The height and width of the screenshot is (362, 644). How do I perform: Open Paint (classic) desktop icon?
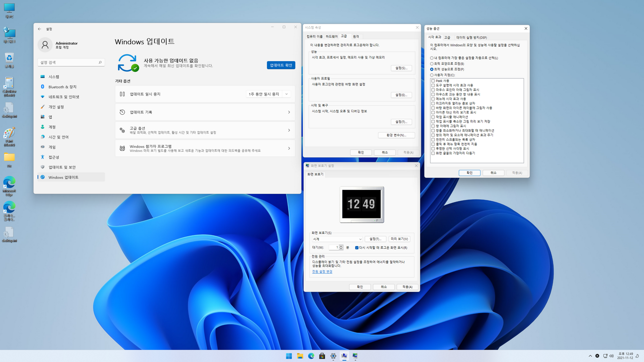[x=9, y=137]
